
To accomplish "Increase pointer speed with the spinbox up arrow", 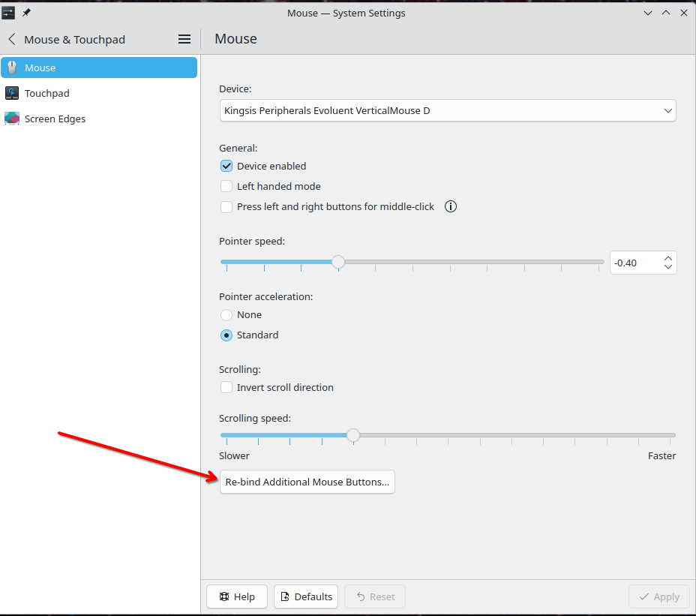I will [668, 259].
